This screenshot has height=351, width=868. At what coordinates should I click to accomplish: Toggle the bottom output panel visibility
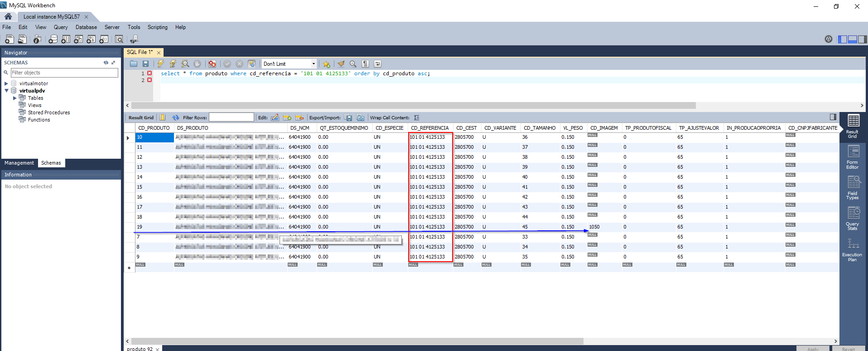coord(852,39)
